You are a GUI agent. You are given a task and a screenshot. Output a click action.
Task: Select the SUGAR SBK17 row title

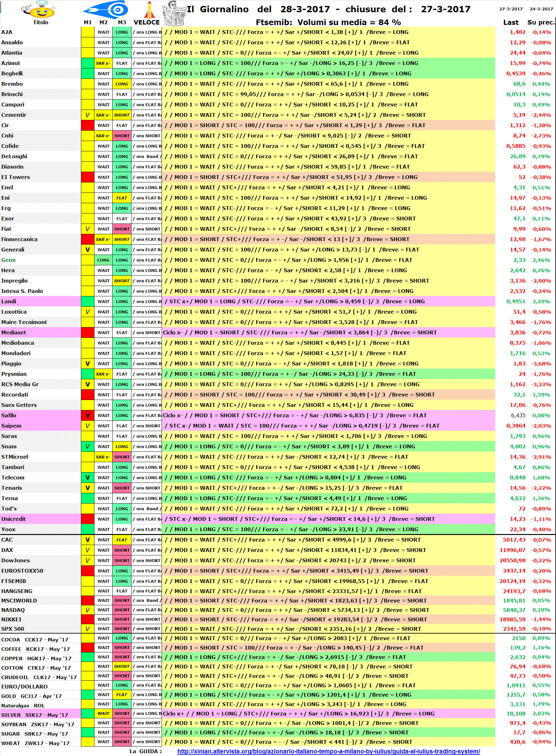40,733
